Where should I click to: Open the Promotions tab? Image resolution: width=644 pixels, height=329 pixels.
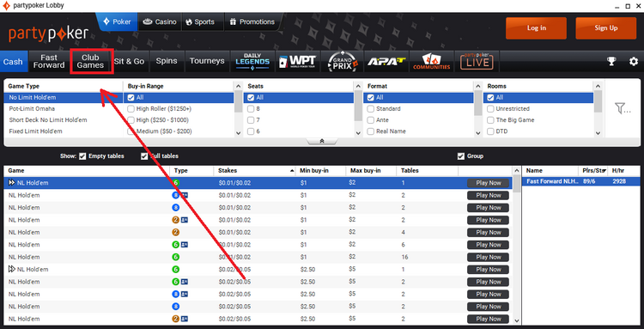click(x=252, y=21)
